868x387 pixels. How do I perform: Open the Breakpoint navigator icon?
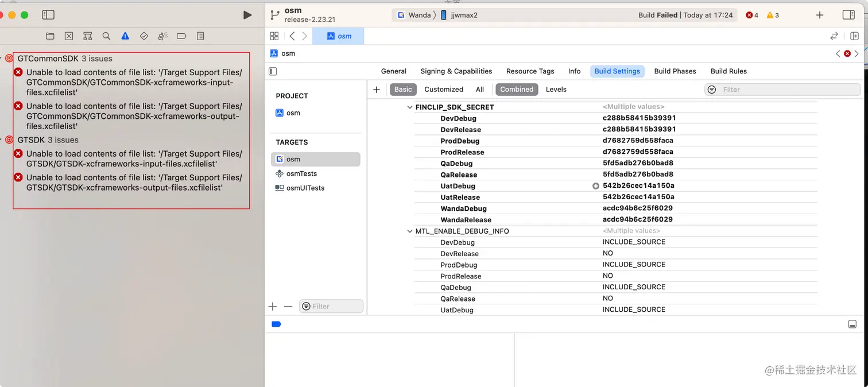[181, 36]
